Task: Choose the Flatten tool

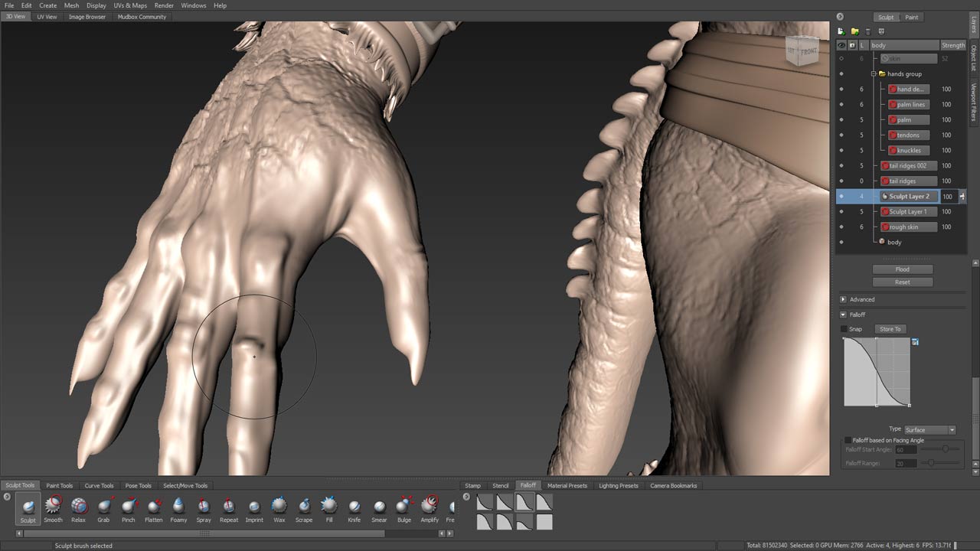Action: (x=153, y=506)
